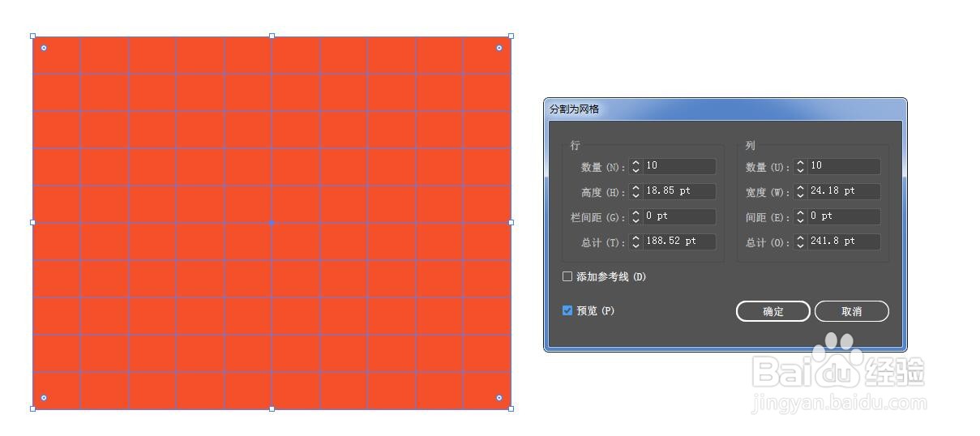Click the column 宽度 (W) input field
980x436 pixels.
click(x=844, y=191)
